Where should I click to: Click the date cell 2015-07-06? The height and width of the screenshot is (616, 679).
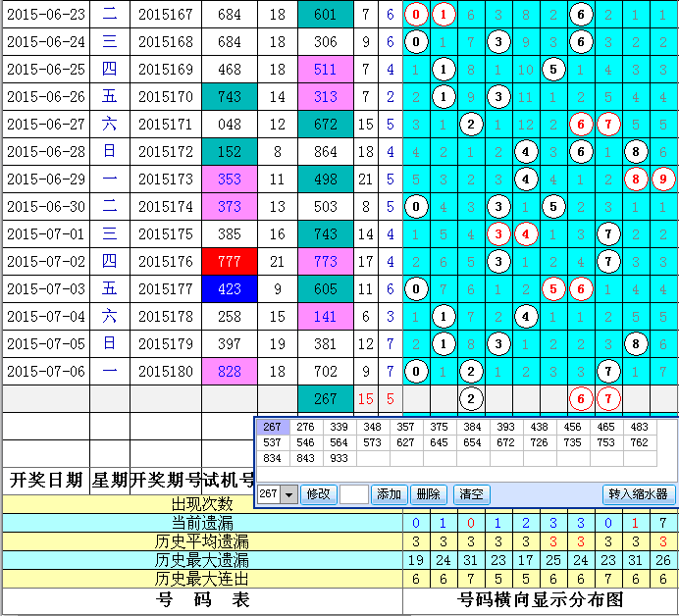[x=46, y=372]
